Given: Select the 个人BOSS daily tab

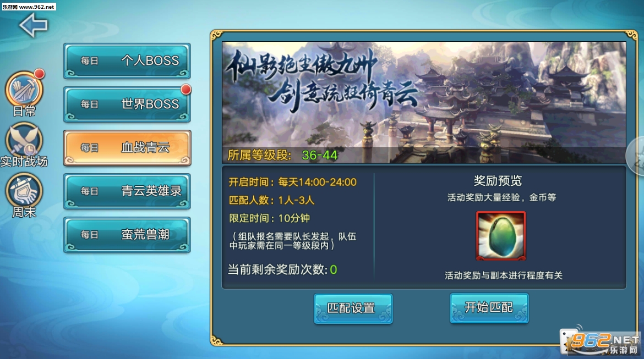Looking at the screenshot, I should point(127,60).
